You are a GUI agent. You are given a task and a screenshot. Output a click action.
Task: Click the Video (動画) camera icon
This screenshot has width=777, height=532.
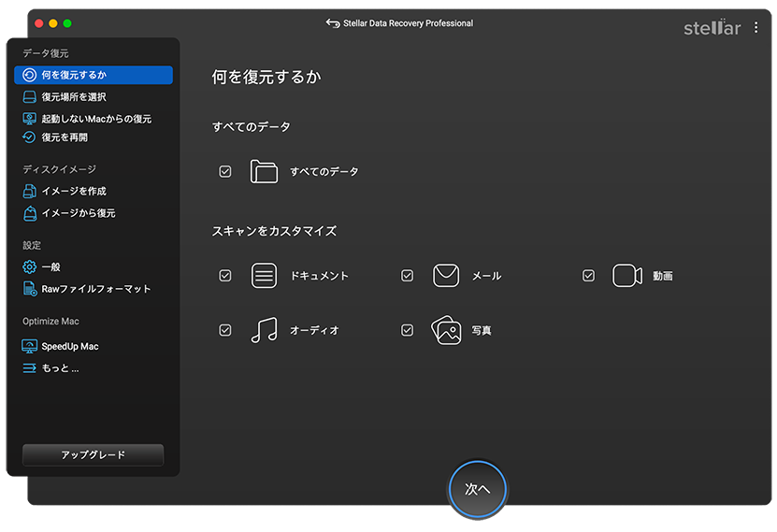tap(627, 276)
